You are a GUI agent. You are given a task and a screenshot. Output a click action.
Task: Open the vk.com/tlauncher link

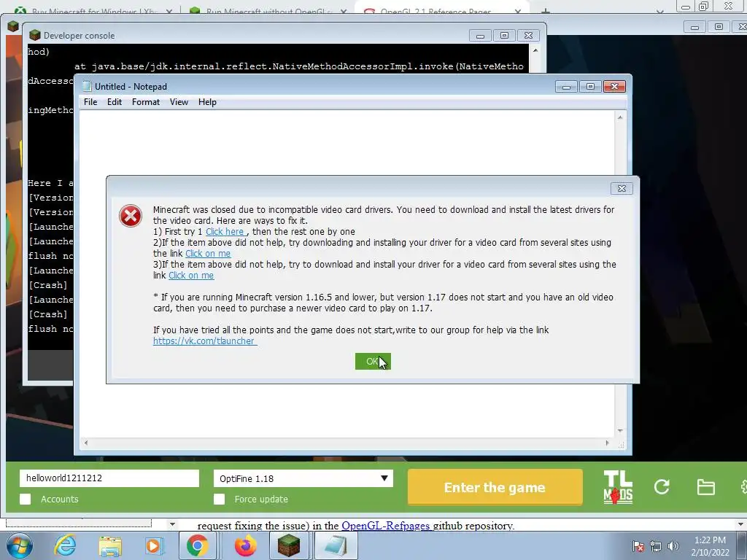(204, 341)
